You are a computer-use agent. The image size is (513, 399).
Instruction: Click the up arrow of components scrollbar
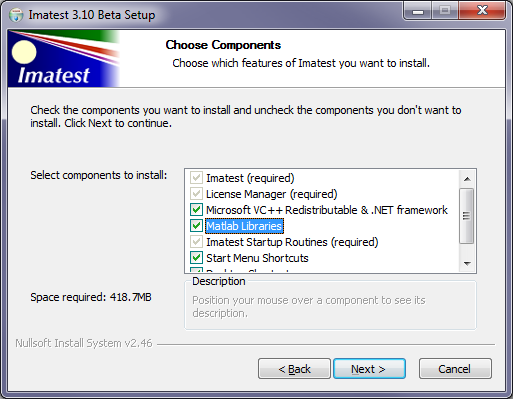tap(467, 179)
